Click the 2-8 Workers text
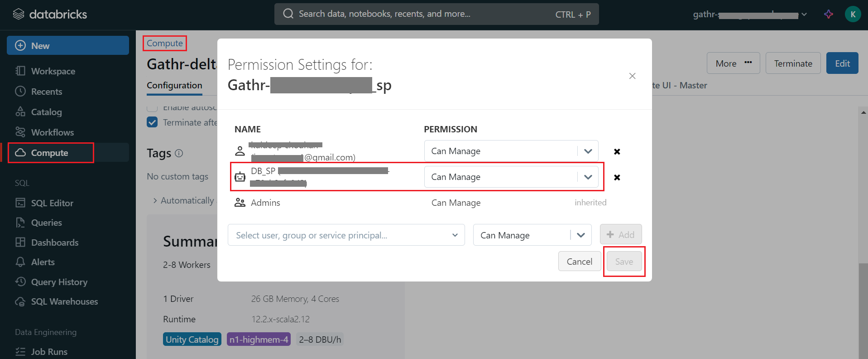 click(x=187, y=264)
